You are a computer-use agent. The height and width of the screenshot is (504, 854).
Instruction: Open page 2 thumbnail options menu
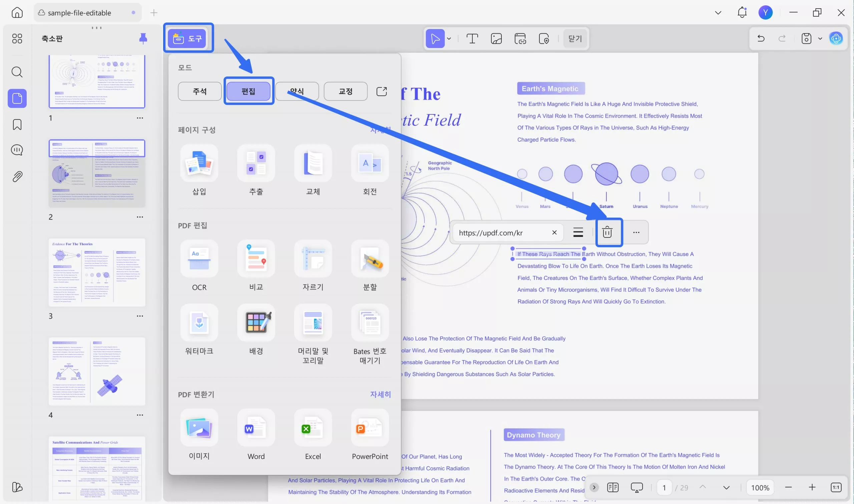139,217
